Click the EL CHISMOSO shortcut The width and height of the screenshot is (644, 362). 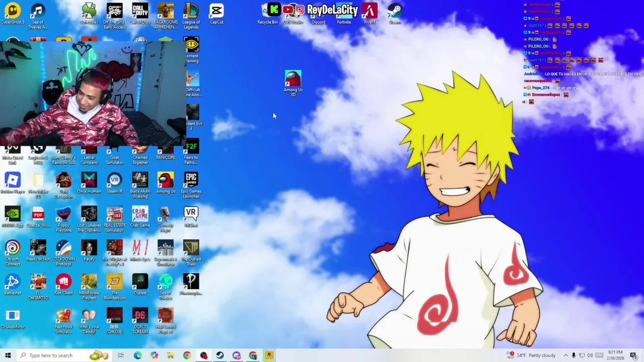[x=38, y=287]
